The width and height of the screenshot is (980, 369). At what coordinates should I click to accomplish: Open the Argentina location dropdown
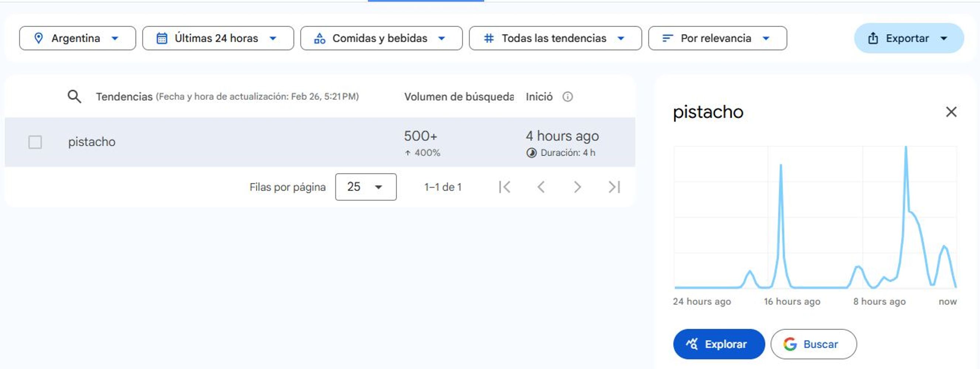pos(77,38)
